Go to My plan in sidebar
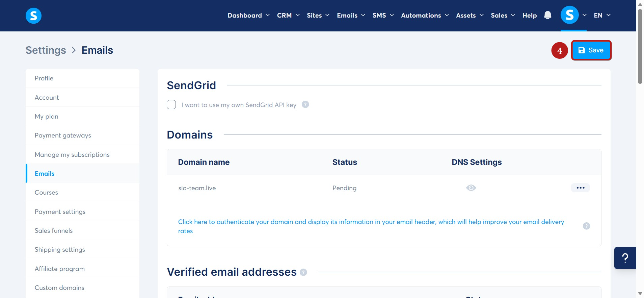The width and height of the screenshot is (644, 298). point(82,117)
